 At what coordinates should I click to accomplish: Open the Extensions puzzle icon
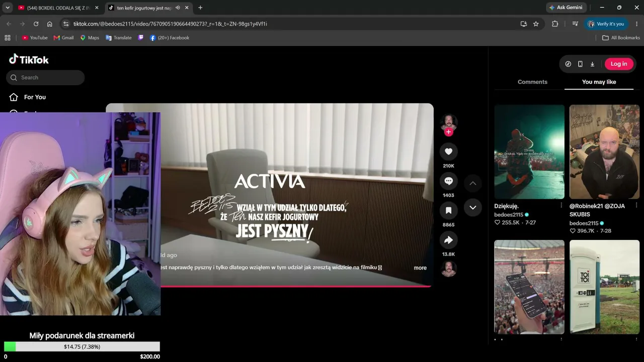click(x=555, y=24)
